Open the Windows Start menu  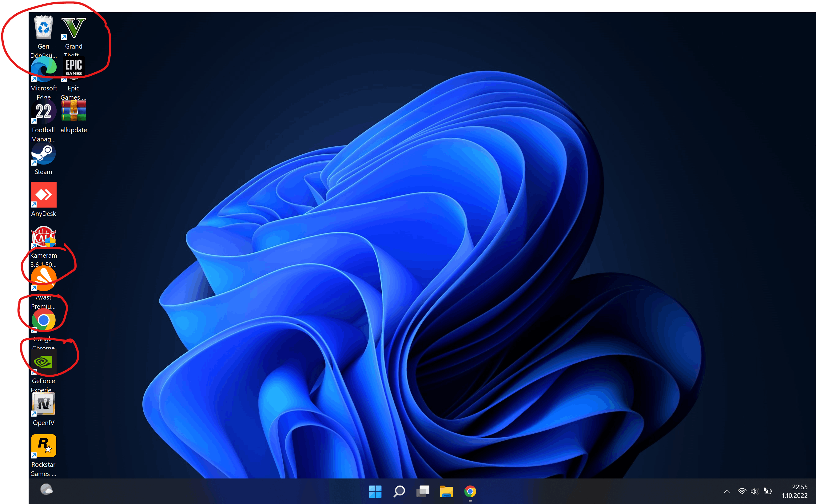click(375, 491)
